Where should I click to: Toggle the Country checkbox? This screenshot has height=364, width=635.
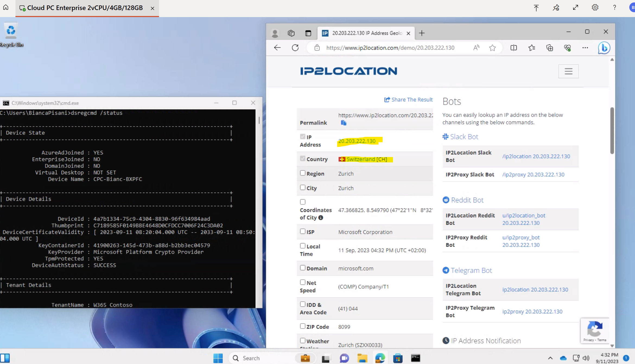(x=303, y=159)
